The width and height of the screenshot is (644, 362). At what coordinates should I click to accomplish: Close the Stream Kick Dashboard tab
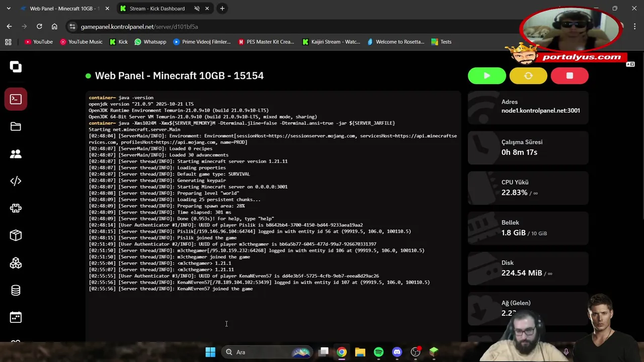(x=208, y=9)
